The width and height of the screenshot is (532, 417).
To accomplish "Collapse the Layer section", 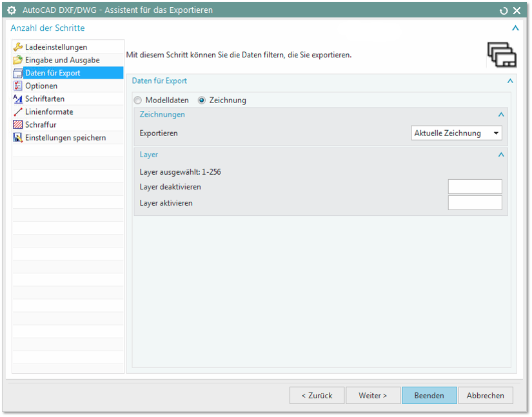I will click(501, 155).
